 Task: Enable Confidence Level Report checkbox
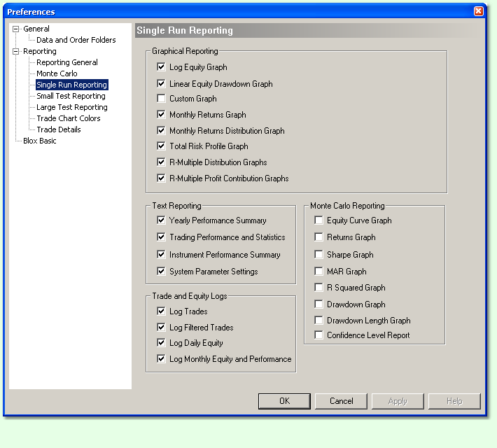[318, 335]
